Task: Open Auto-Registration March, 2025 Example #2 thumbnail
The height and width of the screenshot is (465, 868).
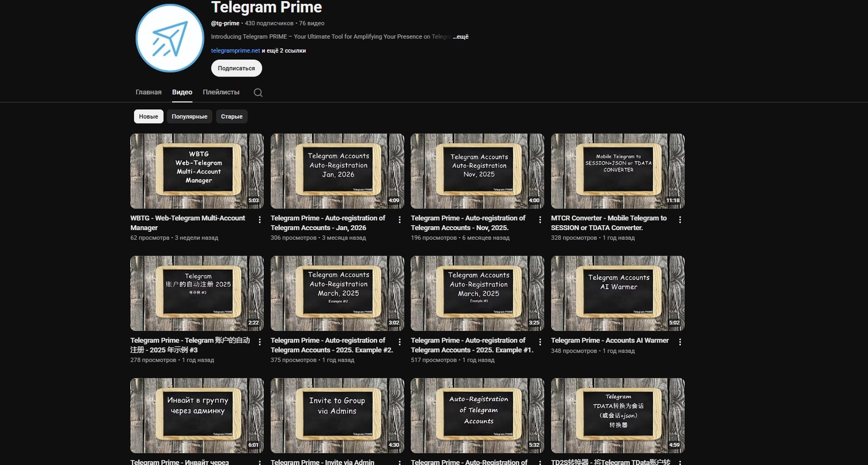Action: coord(337,293)
